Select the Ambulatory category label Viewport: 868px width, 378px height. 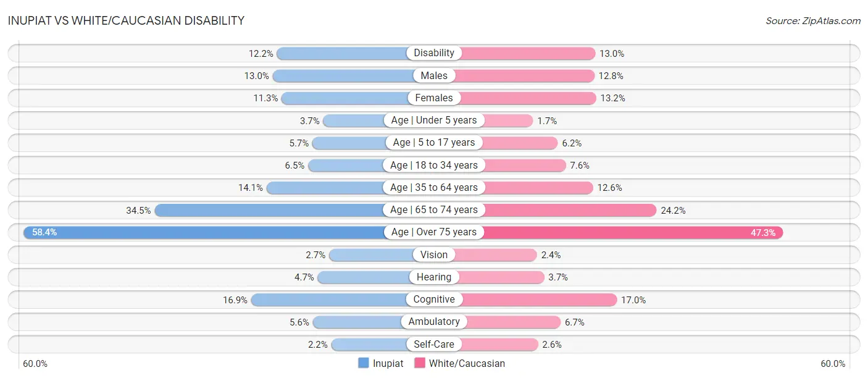(434, 322)
